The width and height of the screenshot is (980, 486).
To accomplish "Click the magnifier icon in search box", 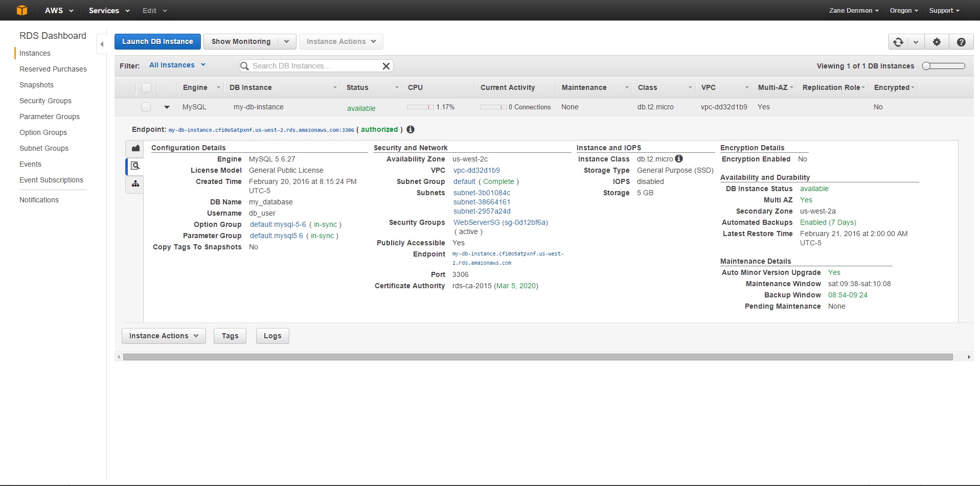I will (245, 66).
